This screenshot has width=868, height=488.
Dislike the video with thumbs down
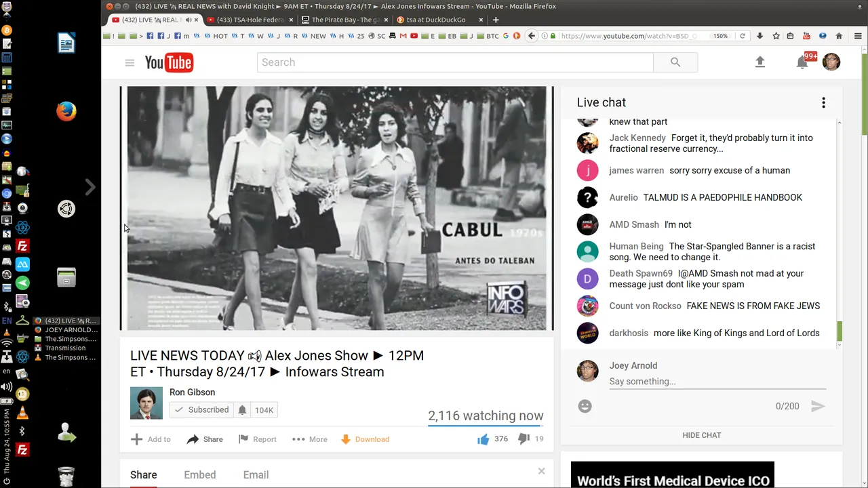click(524, 439)
